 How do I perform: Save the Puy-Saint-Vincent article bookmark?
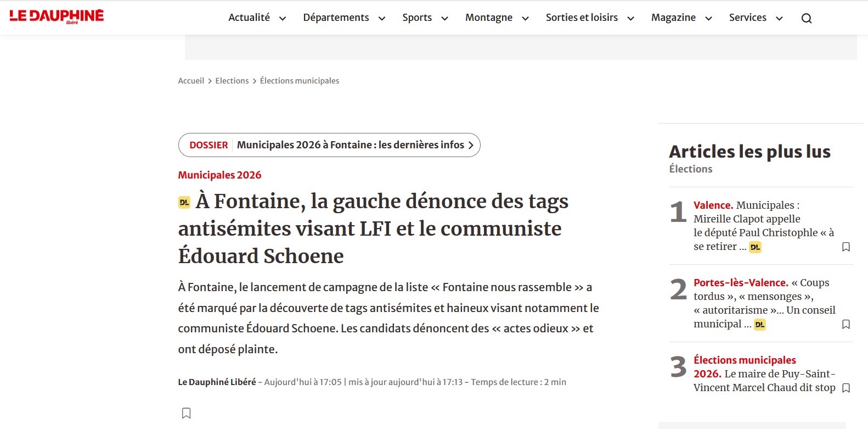point(846,388)
